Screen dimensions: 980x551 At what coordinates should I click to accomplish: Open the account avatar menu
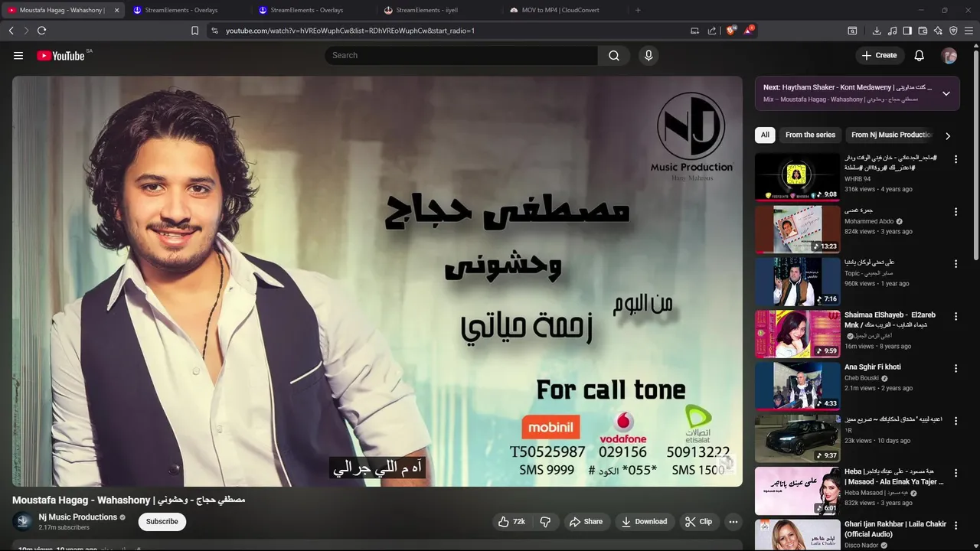pos(949,55)
